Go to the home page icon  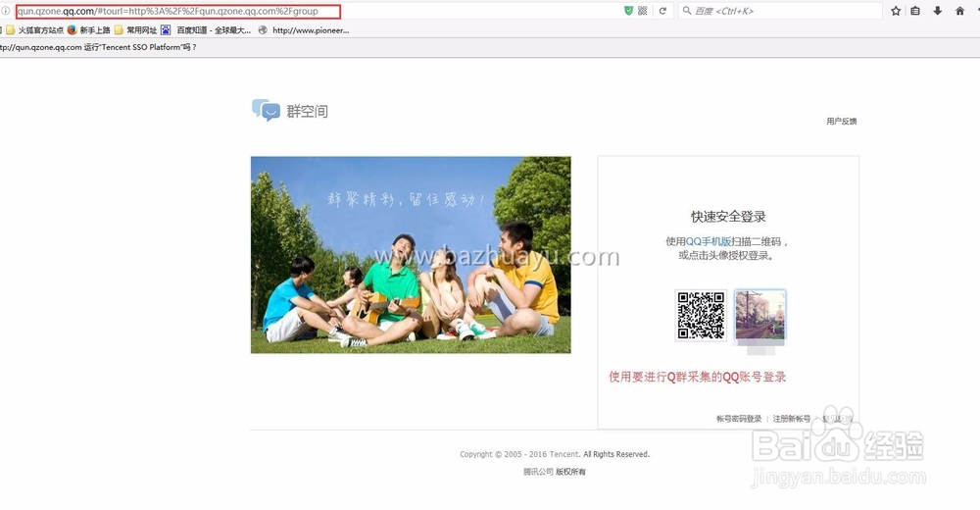point(960,11)
